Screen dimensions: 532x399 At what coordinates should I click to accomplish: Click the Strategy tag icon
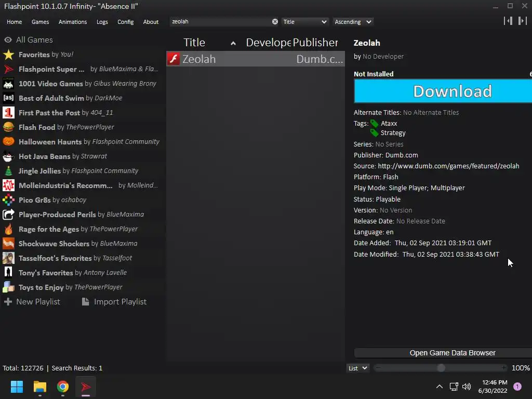375,133
